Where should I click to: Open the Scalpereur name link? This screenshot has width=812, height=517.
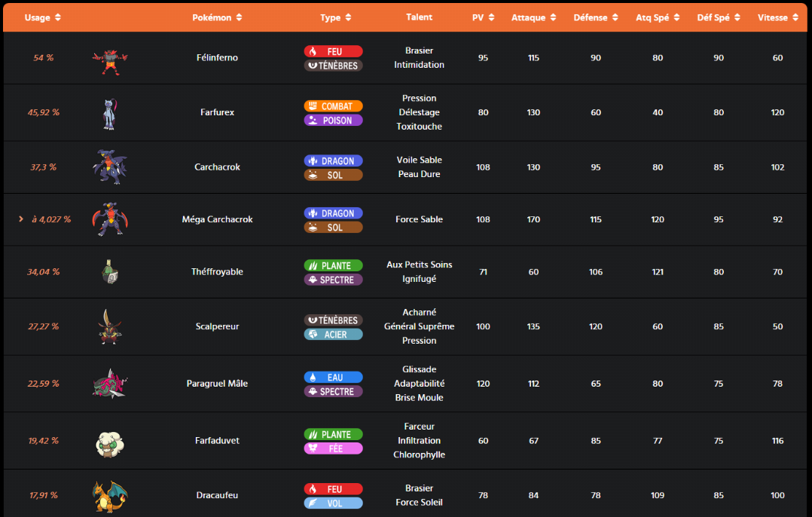(x=217, y=327)
